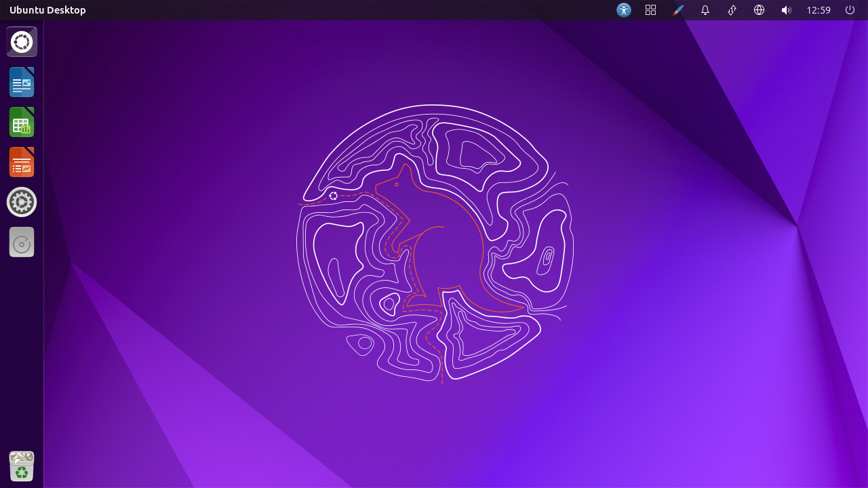This screenshot has width=868, height=488.
Task: Mute audio by clicking the speaker icon
Action: [x=786, y=9]
